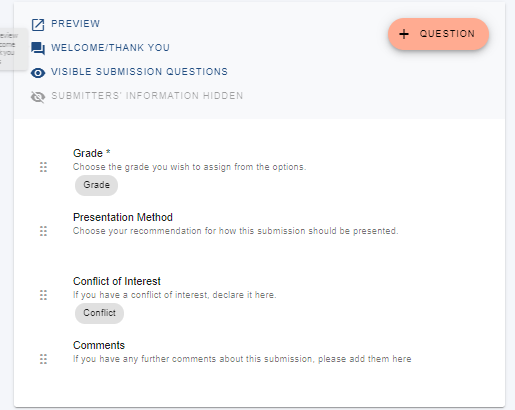Viewport: 515px width, 410px height.
Task: Grab the drag handle beside Presentation Method
Action: (43, 231)
